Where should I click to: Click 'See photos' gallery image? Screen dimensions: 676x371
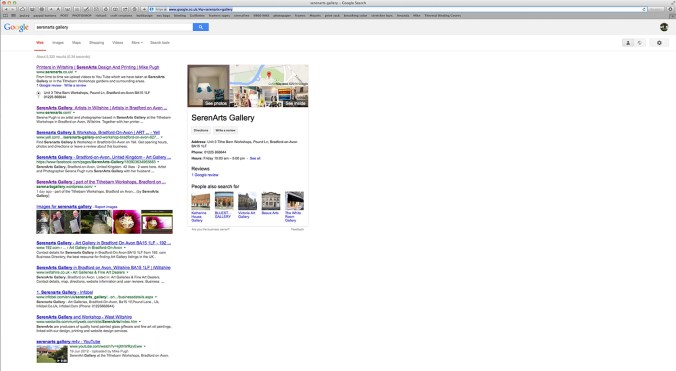pos(209,86)
